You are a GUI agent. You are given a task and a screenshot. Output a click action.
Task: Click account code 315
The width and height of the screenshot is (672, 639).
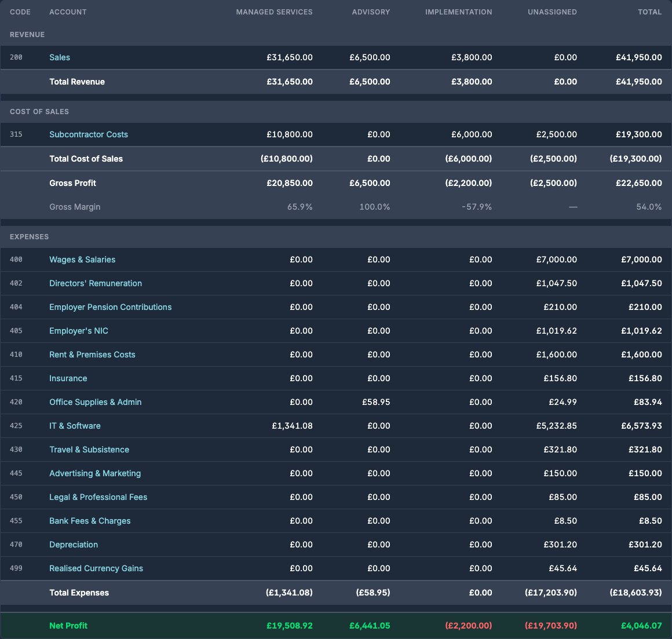[16, 134]
